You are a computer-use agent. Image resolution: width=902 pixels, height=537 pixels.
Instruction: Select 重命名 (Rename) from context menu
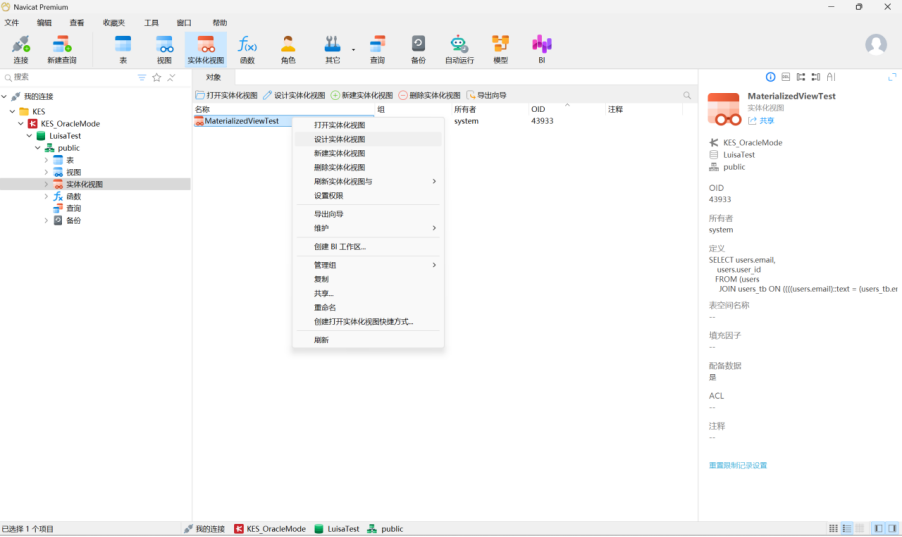325,308
